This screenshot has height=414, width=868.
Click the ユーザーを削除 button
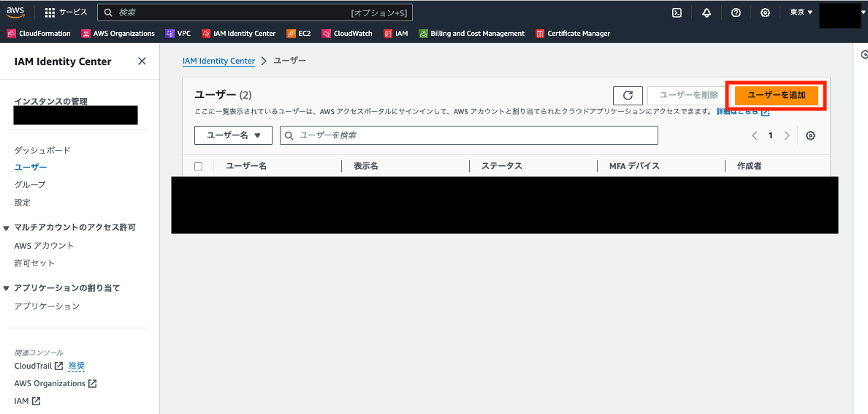pyautogui.click(x=689, y=95)
